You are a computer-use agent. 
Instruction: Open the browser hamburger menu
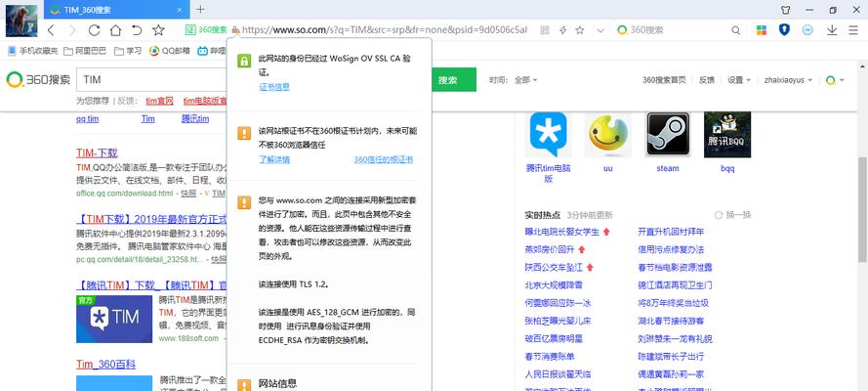[853, 30]
